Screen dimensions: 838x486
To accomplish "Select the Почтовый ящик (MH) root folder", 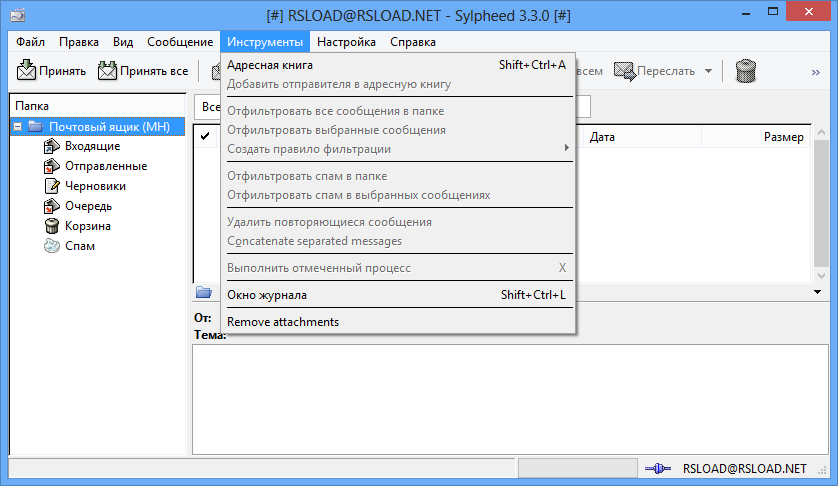I will [109, 127].
